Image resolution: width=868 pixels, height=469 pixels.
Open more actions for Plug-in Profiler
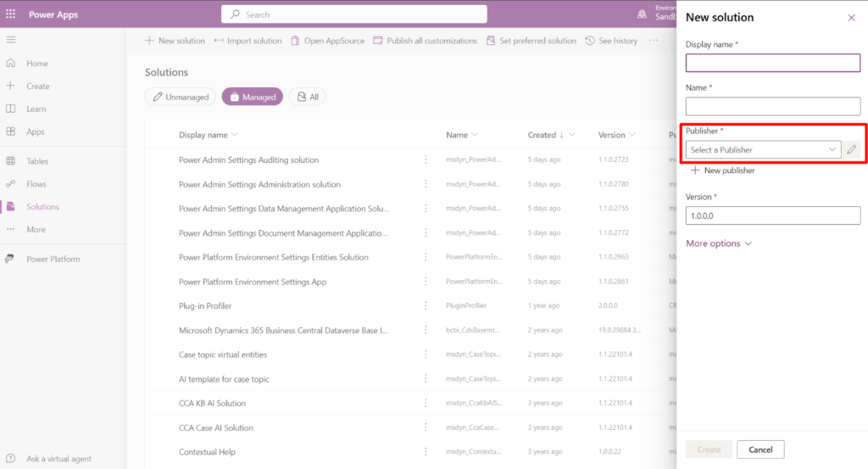click(x=426, y=305)
